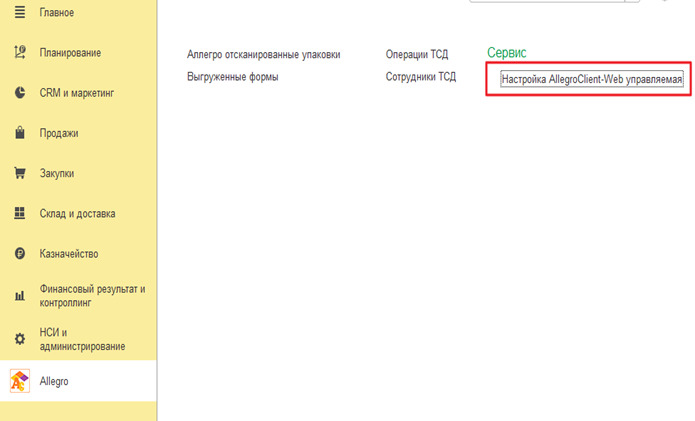Open the Казначейство section
This screenshot has width=695, height=421.
69,254
